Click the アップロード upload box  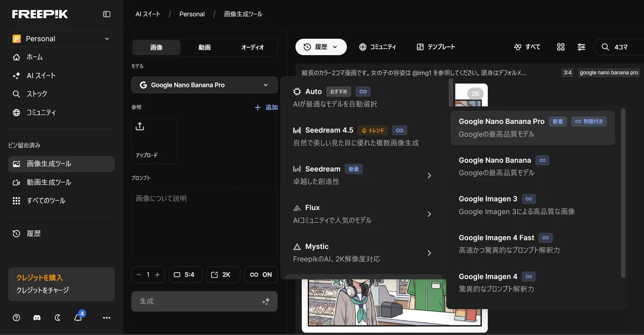(x=154, y=141)
